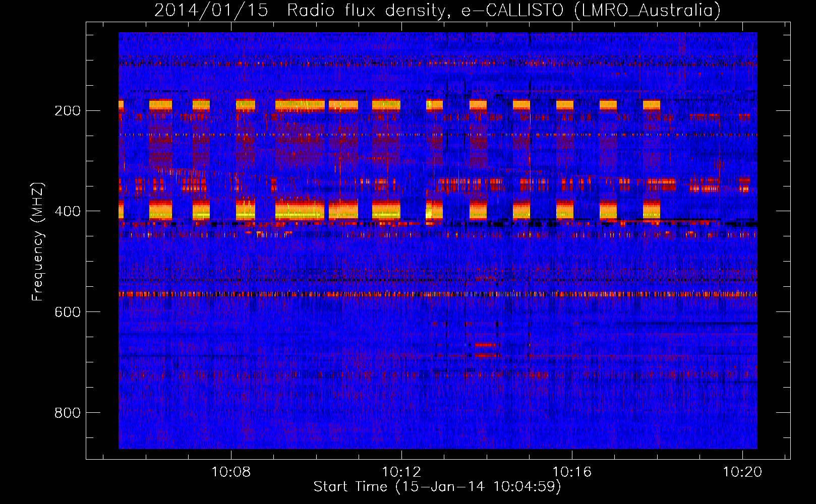Click the plot title with date 2014/01/15
This screenshot has width=816, height=504.
[437, 10]
